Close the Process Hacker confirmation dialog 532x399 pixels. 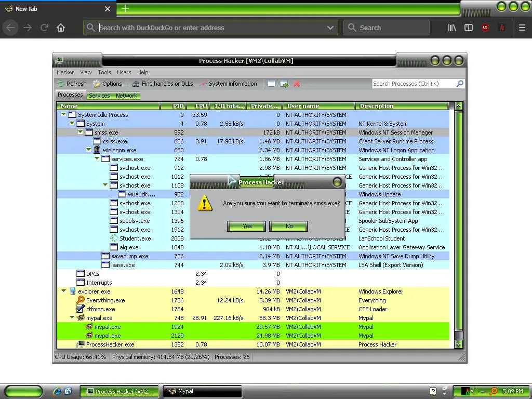337,182
